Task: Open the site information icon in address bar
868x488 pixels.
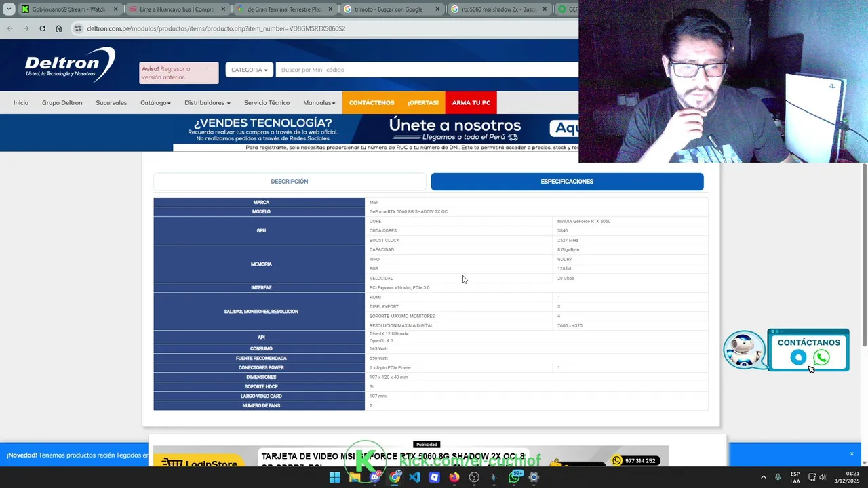Action: (79, 28)
